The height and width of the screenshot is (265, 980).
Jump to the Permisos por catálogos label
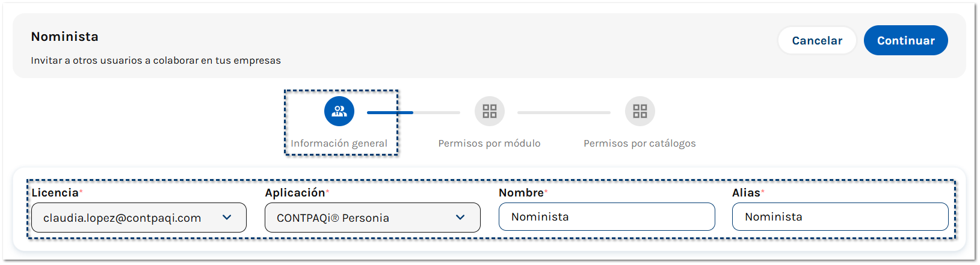tap(639, 144)
